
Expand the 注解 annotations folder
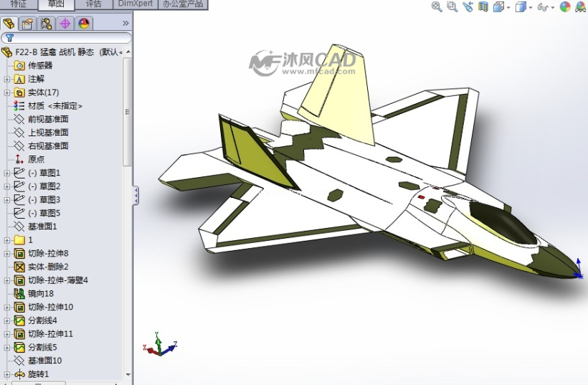(x=6, y=79)
